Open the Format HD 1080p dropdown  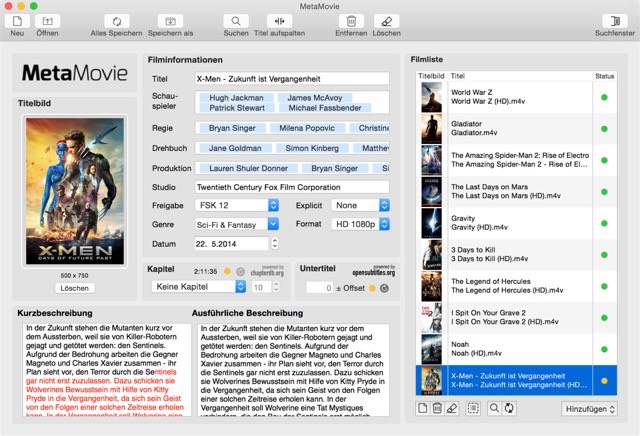[360, 224]
